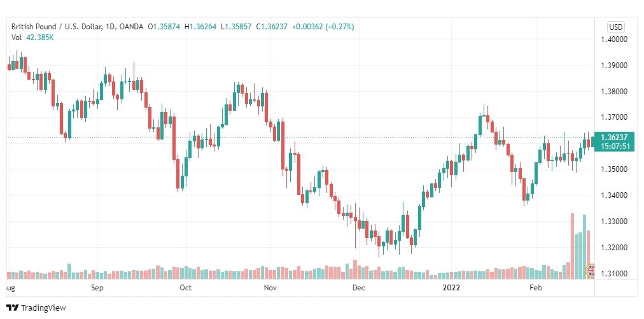This screenshot has width=644, height=319.
Task: Click the Sep label on time axis
Action: click(97, 288)
